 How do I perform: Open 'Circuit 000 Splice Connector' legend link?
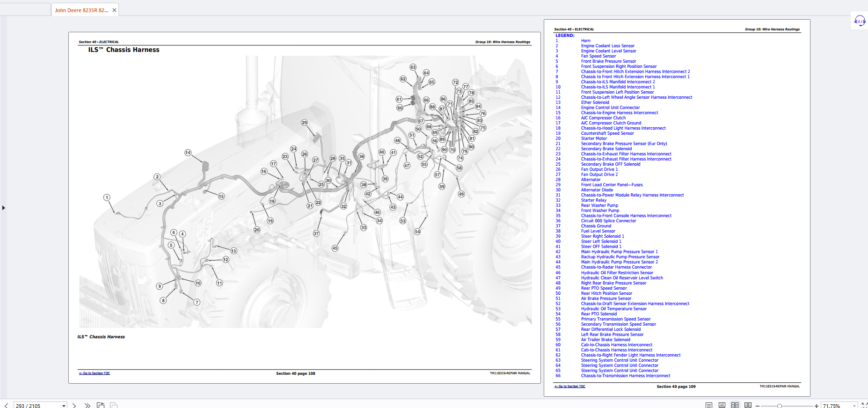[608, 221]
